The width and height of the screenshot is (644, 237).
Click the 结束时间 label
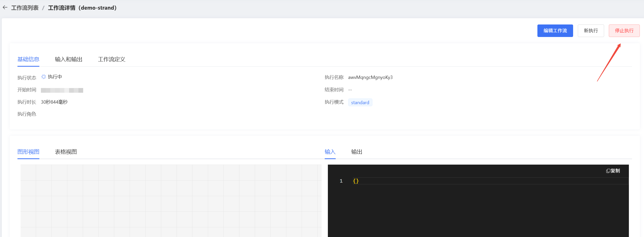coord(334,90)
